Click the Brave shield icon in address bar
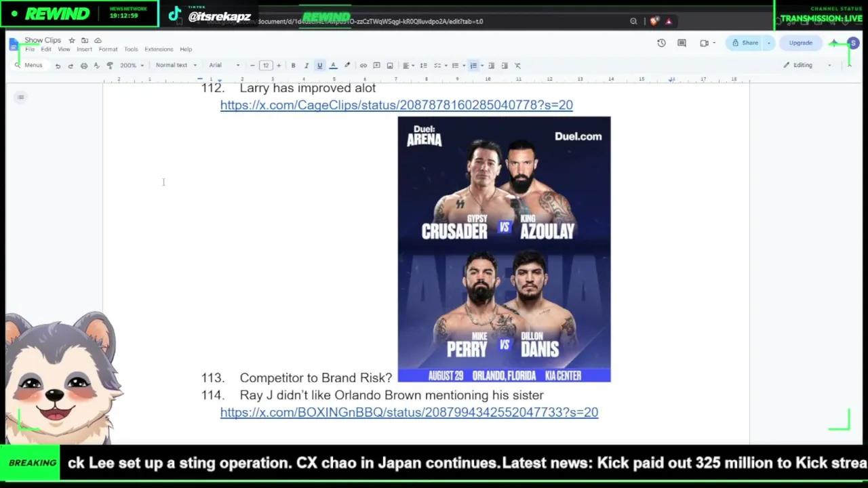The height and width of the screenshot is (488, 868). (x=654, y=22)
